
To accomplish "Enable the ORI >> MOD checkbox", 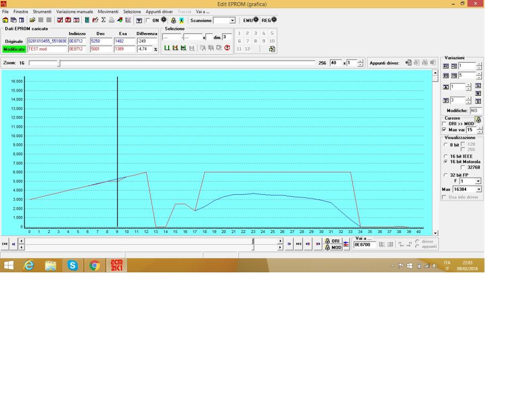I will click(445, 123).
